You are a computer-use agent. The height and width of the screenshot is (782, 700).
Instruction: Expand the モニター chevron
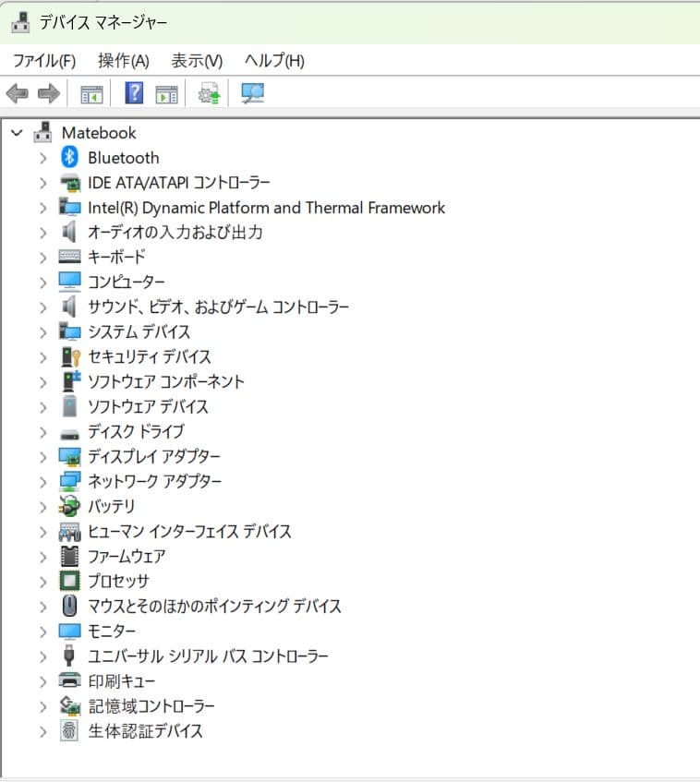pyautogui.click(x=42, y=632)
